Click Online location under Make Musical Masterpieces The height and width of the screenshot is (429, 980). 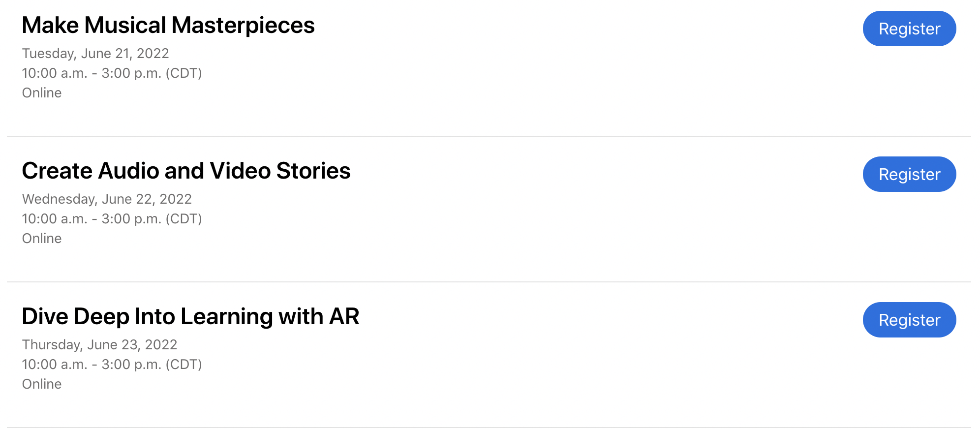click(42, 92)
